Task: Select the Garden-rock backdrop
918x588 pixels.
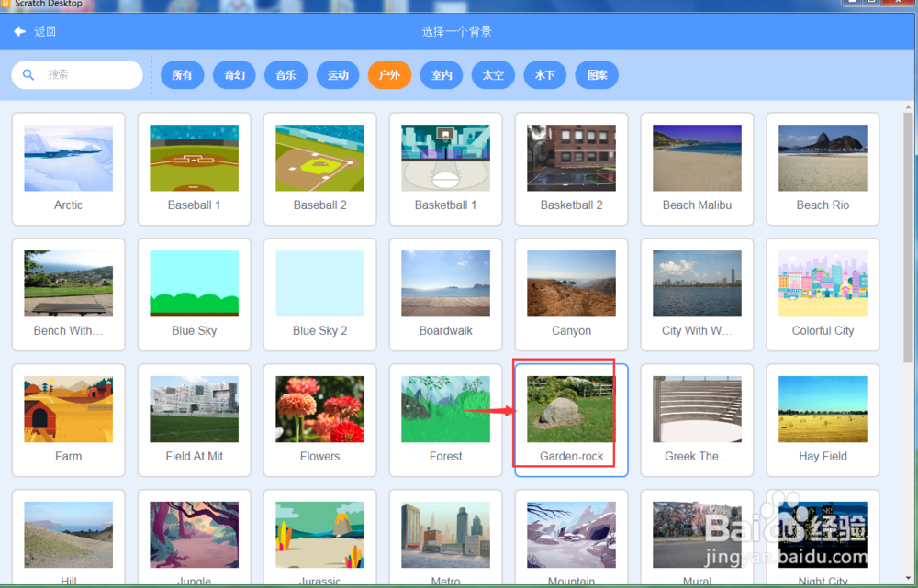Action: 571,420
